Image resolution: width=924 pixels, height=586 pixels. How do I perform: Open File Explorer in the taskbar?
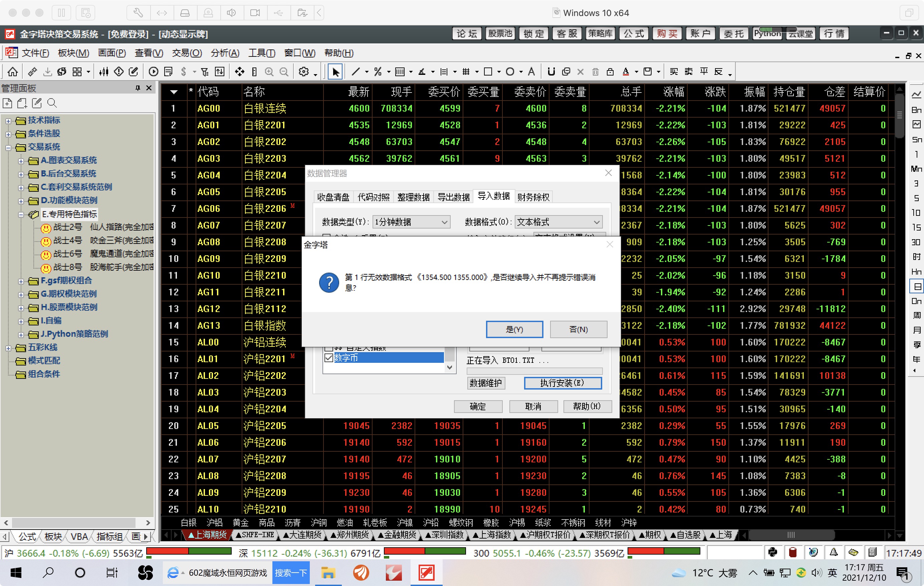(328, 573)
